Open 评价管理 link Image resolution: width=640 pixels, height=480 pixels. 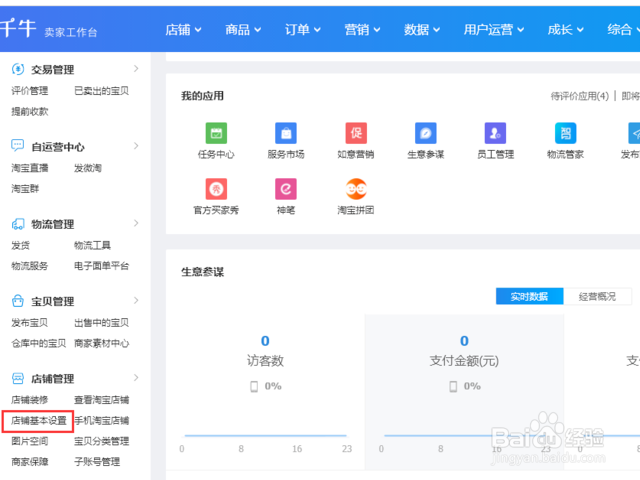coord(29,91)
